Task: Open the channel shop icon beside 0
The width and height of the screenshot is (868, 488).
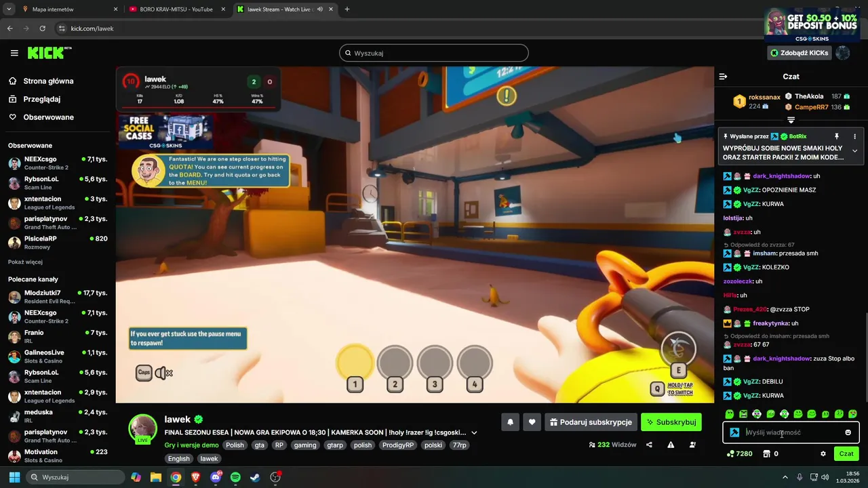Action: click(766, 453)
